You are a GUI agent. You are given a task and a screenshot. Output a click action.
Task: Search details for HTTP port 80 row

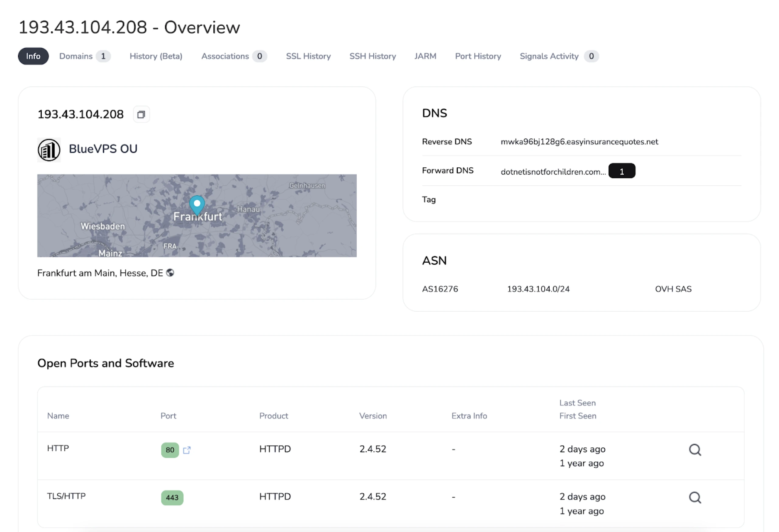695,450
